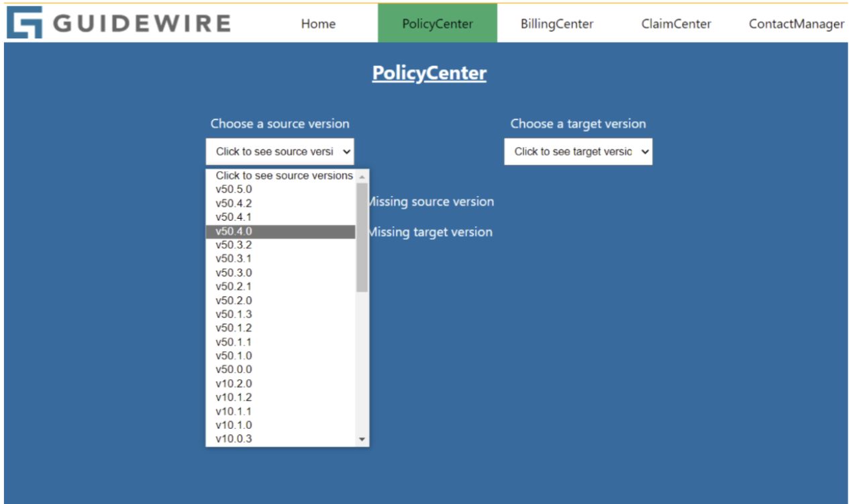Select source version v10.2.0
This screenshot has height=504, width=851.
tap(281, 384)
